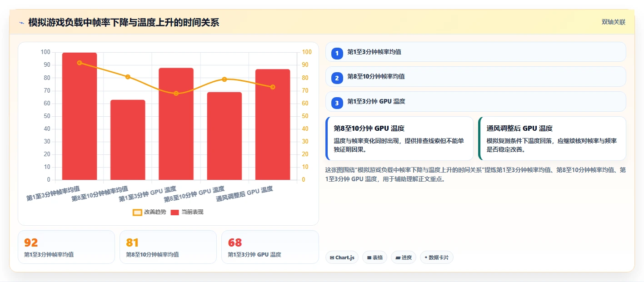Click the text 模拟复测条件下温度回落

[x=519, y=141]
